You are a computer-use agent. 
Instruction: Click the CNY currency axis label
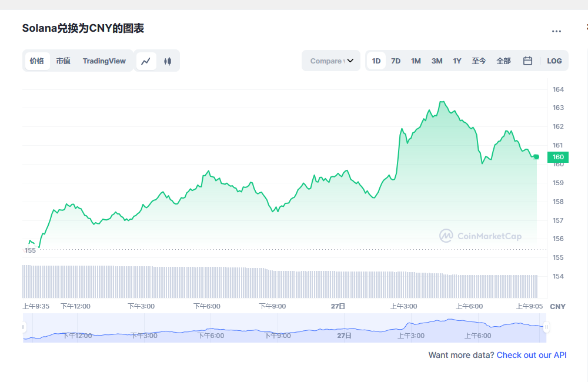(557, 307)
